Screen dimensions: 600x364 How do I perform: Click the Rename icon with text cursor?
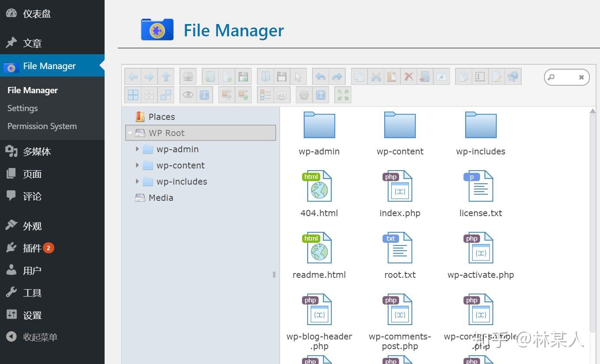480,77
